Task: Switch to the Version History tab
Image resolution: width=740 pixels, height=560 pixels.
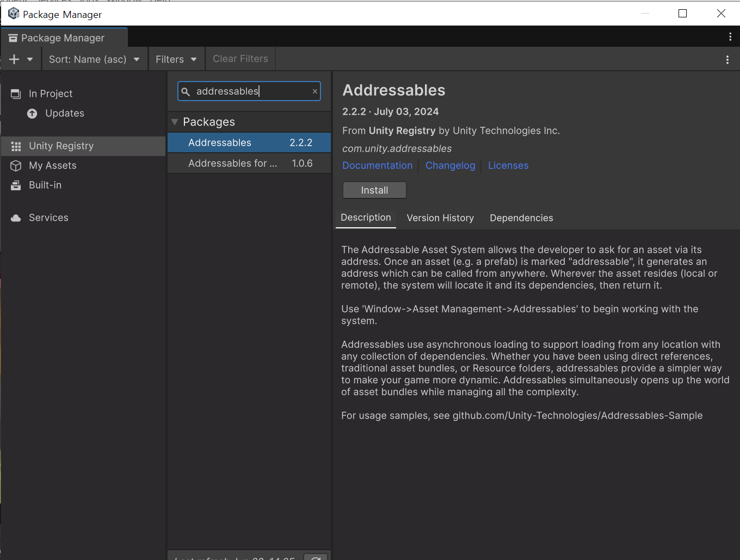Action: tap(440, 218)
